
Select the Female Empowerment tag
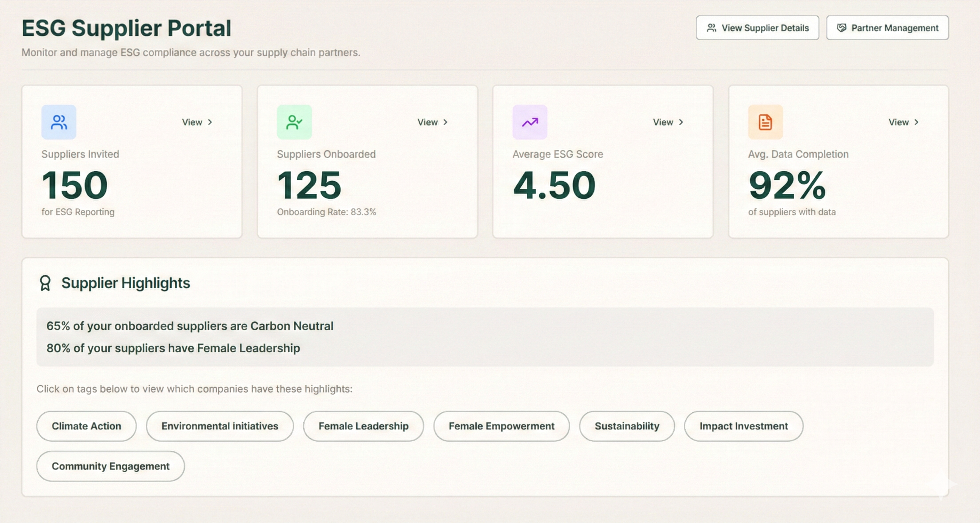tap(501, 426)
